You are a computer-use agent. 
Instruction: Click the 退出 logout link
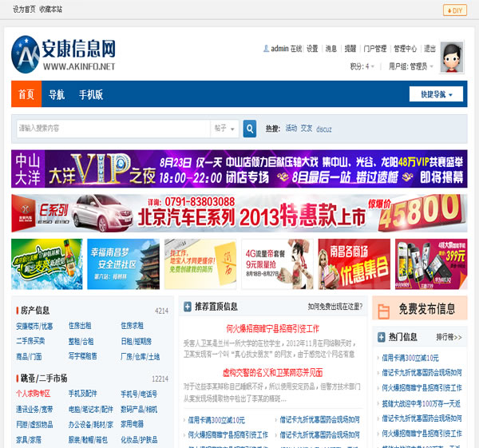430,49
